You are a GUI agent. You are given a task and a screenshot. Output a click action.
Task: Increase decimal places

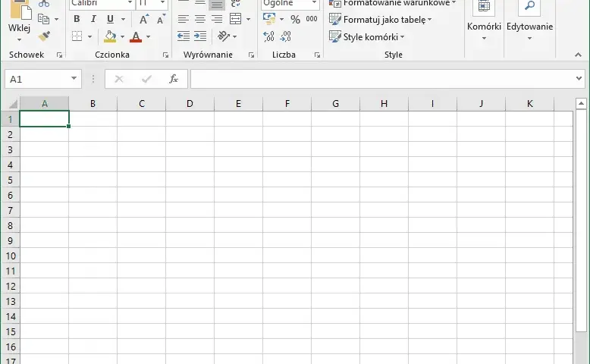268,36
